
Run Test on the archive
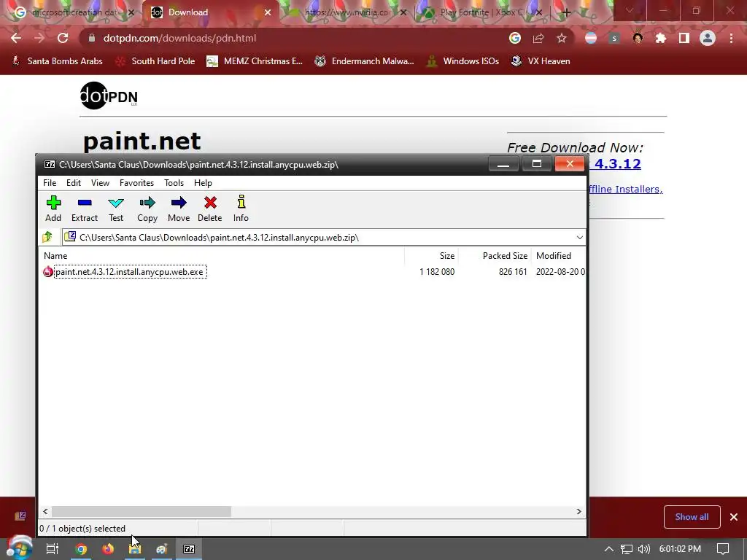click(116, 209)
